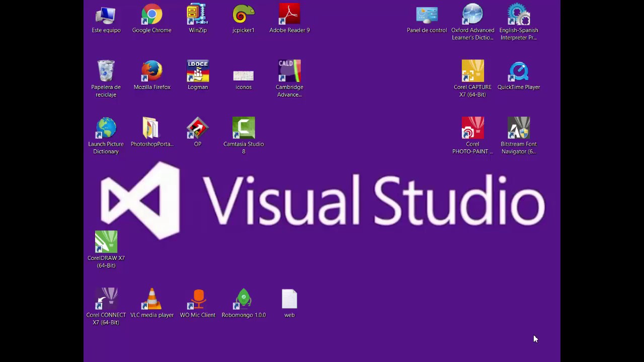644x362 pixels.
Task: Select the Papelera de reciclaje icon
Action: (x=106, y=71)
